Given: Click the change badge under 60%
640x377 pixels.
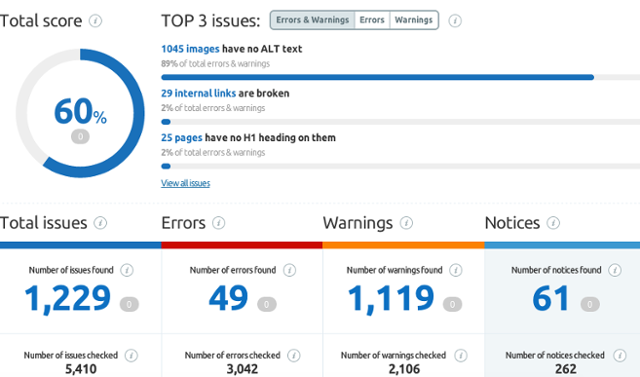Looking at the screenshot, I should tap(80, 137).
